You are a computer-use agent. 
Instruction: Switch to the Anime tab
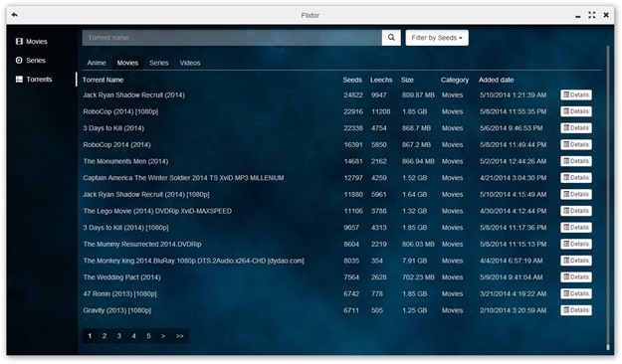97,63
